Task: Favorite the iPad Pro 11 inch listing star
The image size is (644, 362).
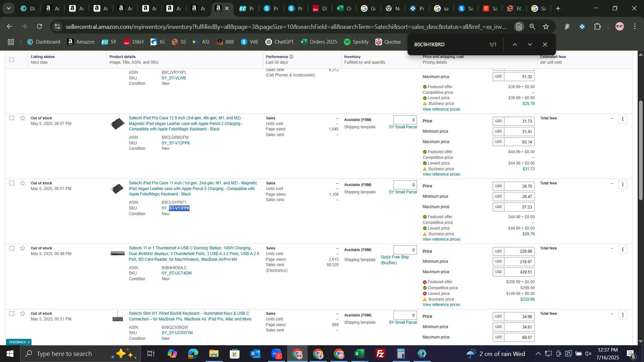Action: [x=22, y=183]
